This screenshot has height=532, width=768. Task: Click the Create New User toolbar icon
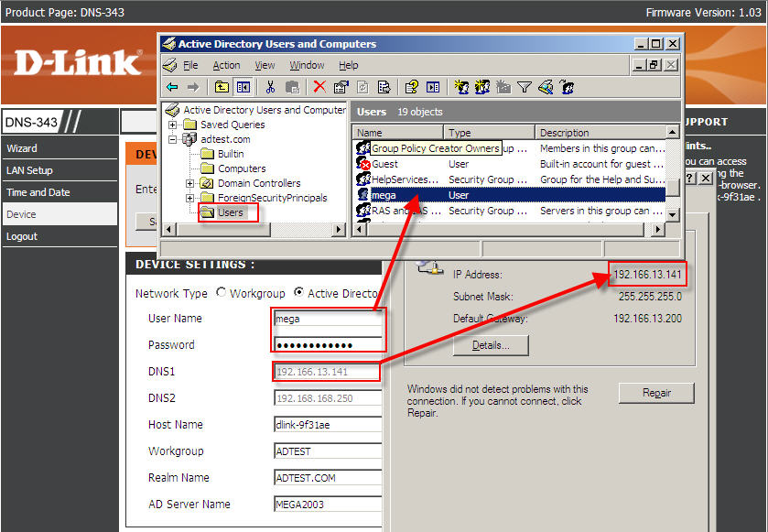click(460, 87)
